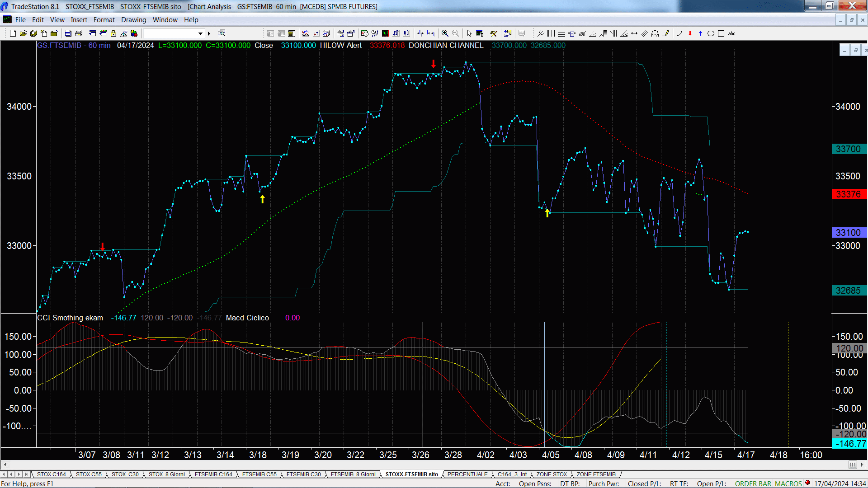Open the Help menu
Viewport: 868px width, 488px height.
[191, 20]
